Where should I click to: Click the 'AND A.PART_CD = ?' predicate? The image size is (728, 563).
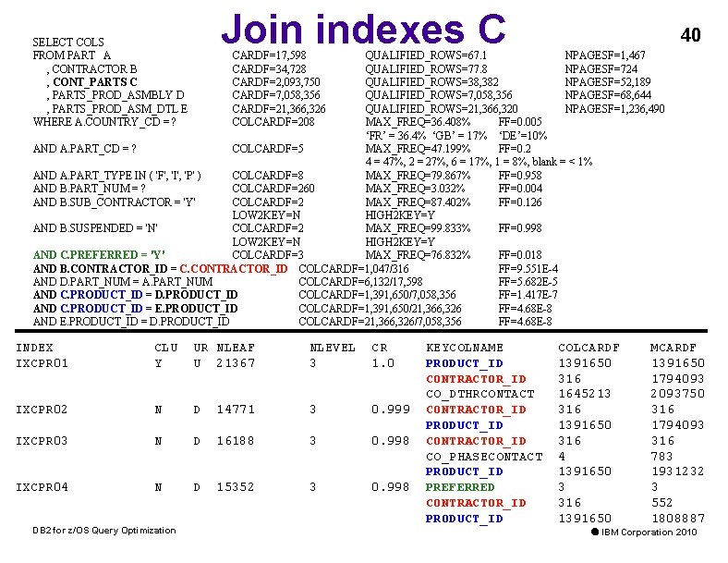[x=84, y=149]
